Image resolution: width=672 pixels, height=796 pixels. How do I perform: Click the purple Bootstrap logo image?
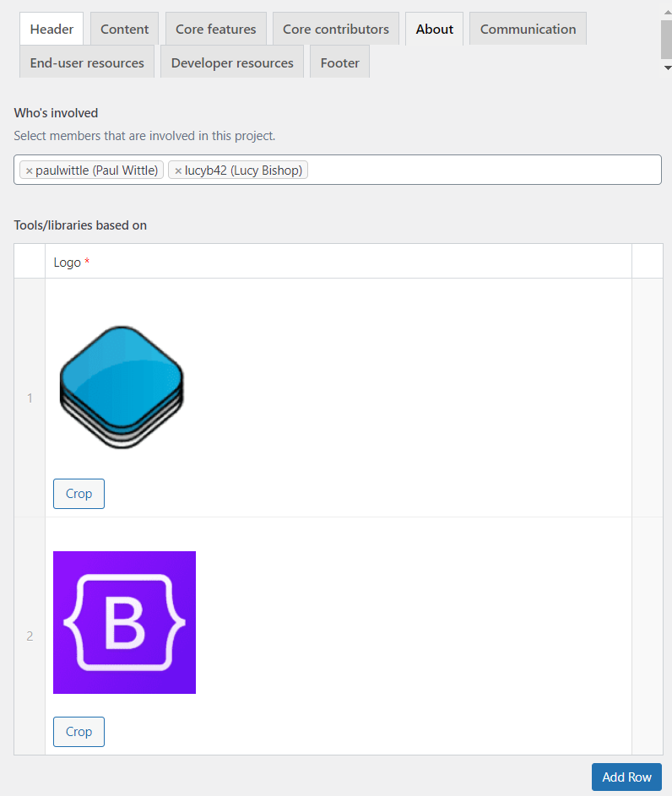pyautogui.click(x=124, y=622)
